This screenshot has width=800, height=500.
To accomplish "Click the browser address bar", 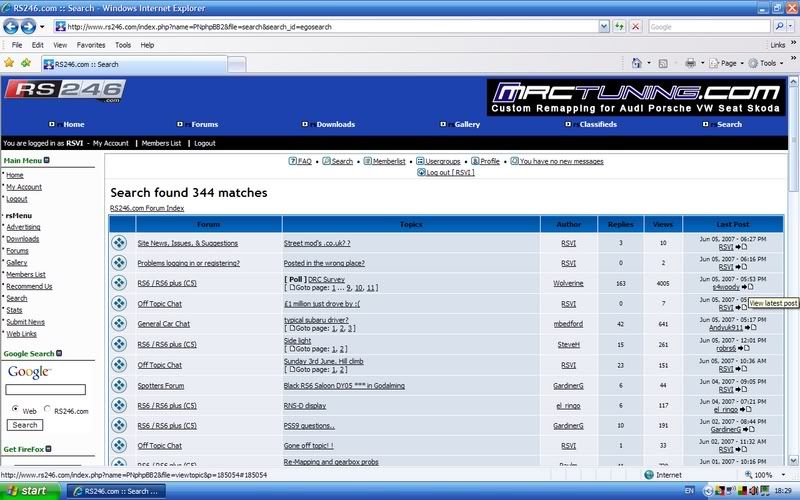I will [x=327, y=27].
